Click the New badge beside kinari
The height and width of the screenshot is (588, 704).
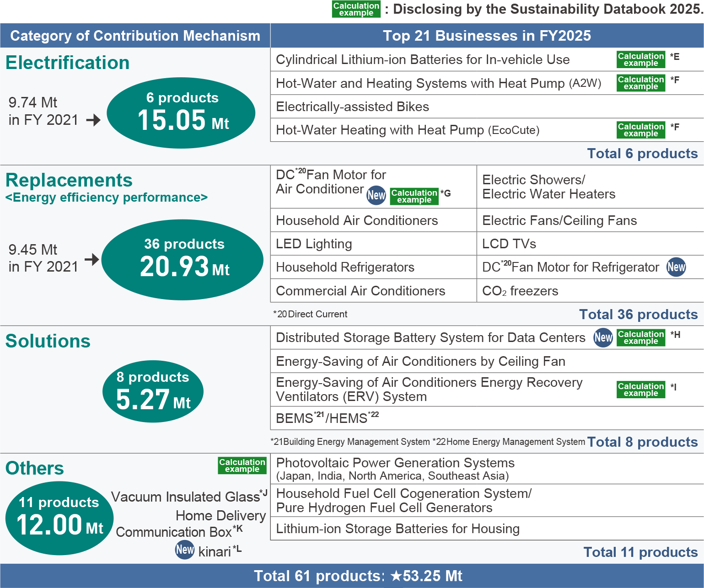185,550
